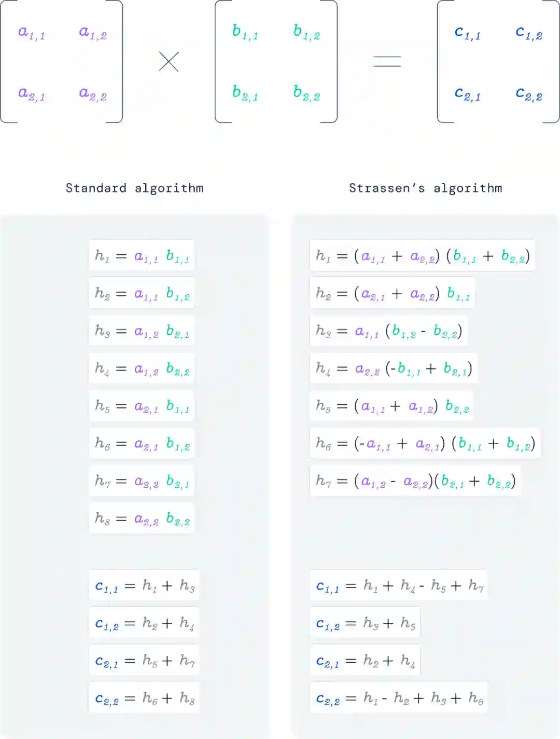This screenshot has height=739, width=560.
Task: Select element a2,1 in the purple matrix
Action: (x=31, y=94)
